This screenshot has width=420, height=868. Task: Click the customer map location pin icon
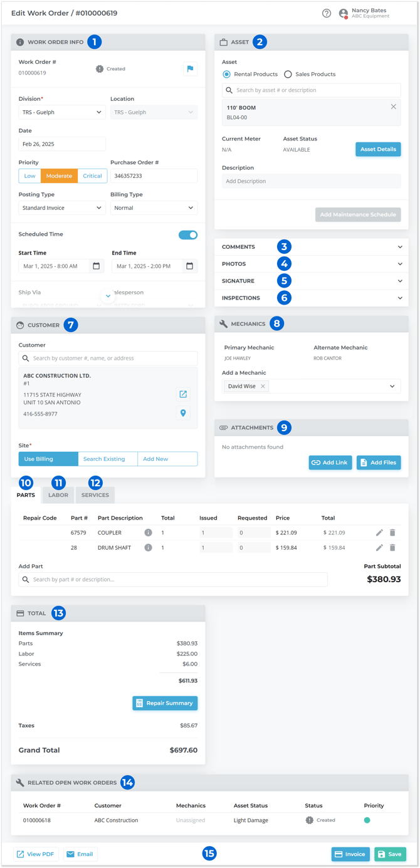pyautogui.click(x=183, y=413)
